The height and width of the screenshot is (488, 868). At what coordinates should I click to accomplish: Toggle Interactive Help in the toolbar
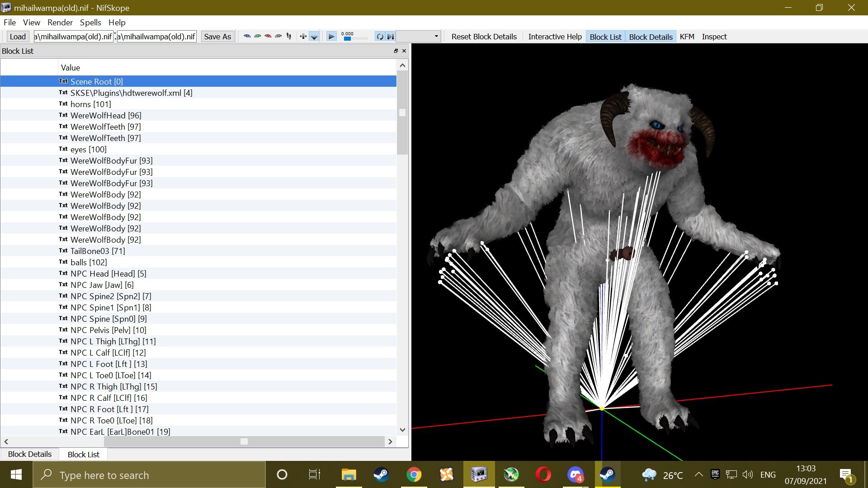click(555, 37)
